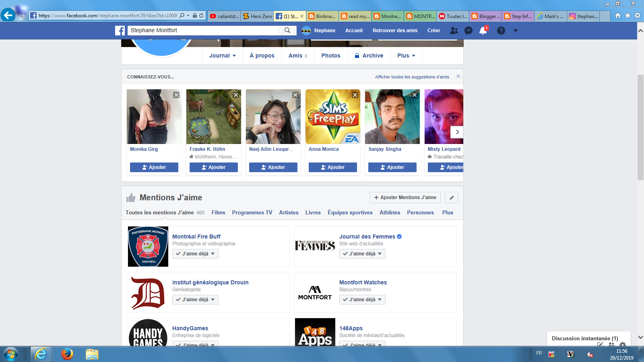Close the active Facebook browser tab

302,16
